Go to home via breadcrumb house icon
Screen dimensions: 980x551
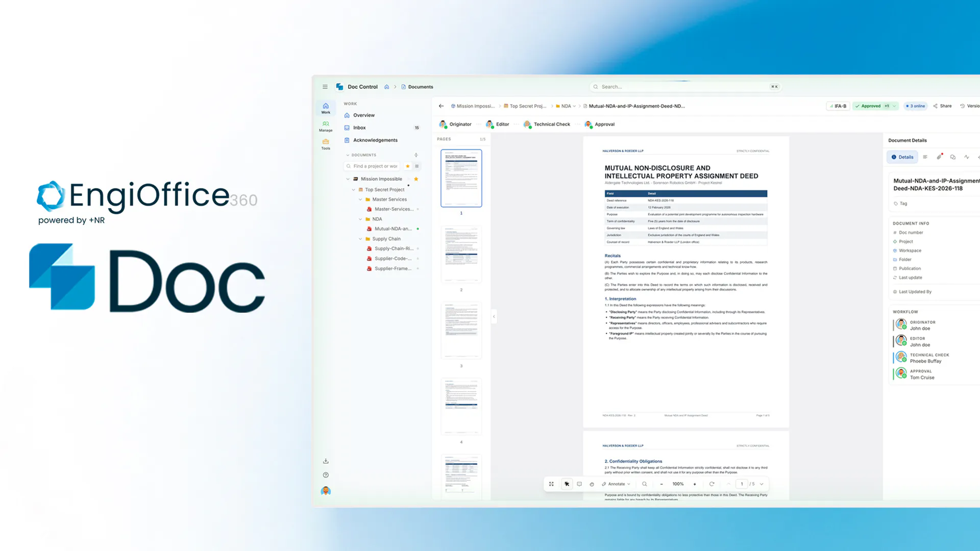(387, 87)
